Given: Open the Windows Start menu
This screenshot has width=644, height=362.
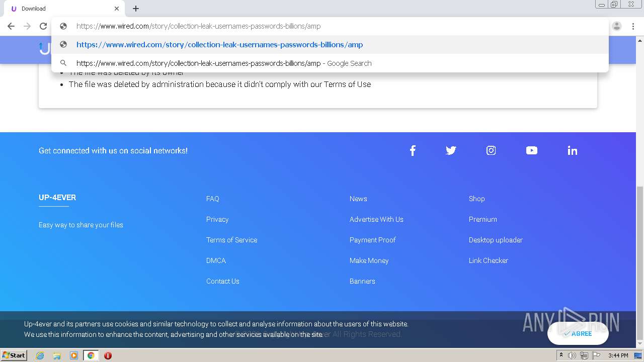Looking at the screenshot, I should click(x=14, y=355).
